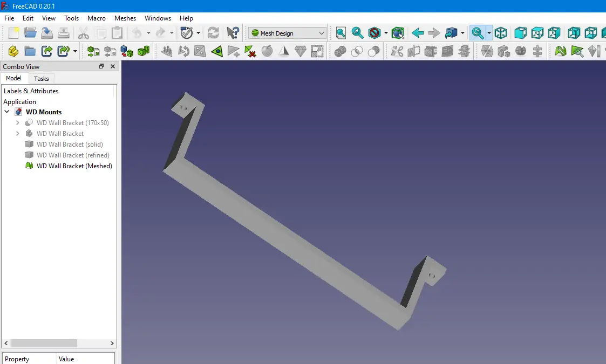Viewport: 606px width, 364px height.
Task: Click the Cut scissors icon
Action: point(83,33)
